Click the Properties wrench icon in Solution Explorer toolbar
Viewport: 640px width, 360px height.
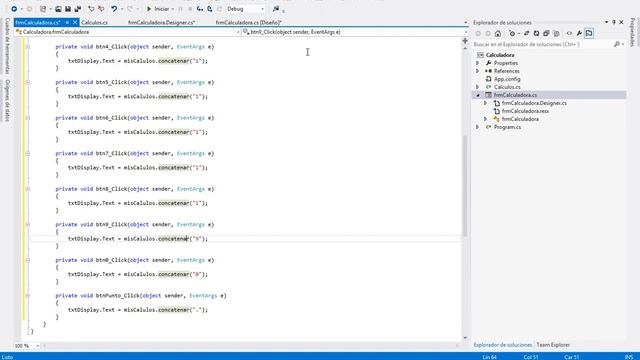pos(579,33)
